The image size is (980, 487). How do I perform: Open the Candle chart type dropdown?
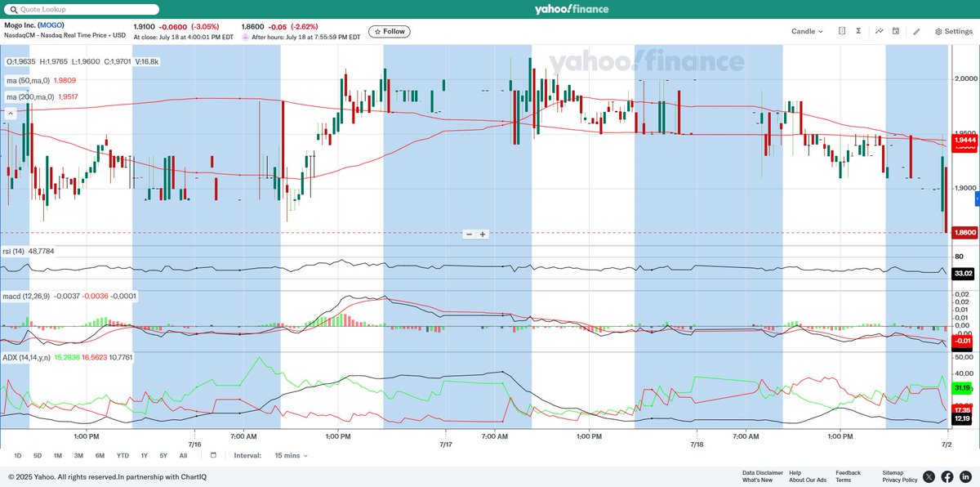tap(807, 31)
